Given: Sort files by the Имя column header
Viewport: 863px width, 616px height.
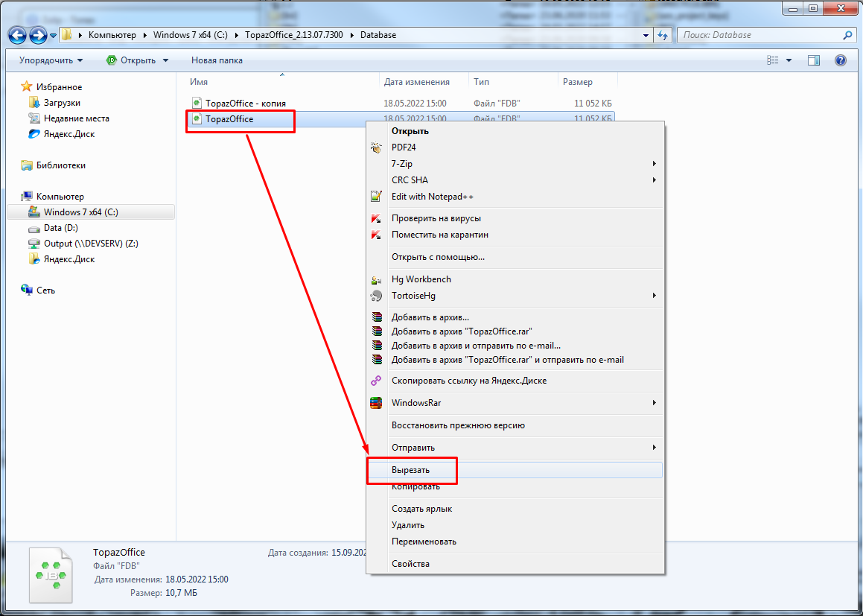Looking at the screenshot, I should point(283,82).
